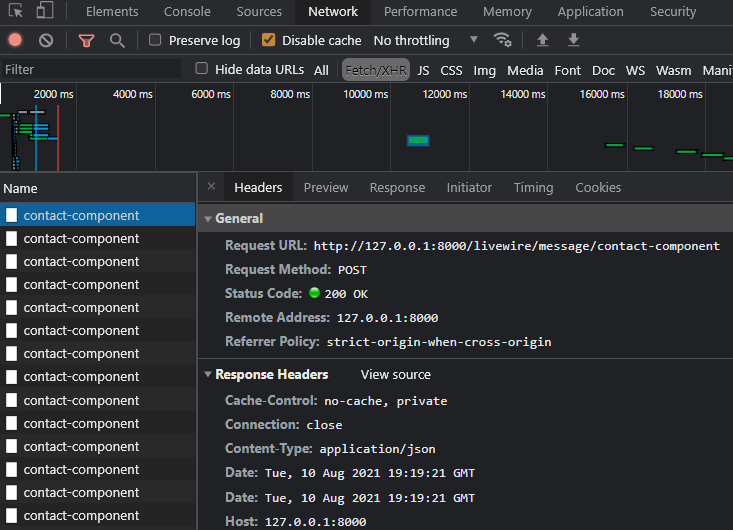Filter requests by Img type
This screenshot has width=733, height=530.
click(x=484, y=71)
